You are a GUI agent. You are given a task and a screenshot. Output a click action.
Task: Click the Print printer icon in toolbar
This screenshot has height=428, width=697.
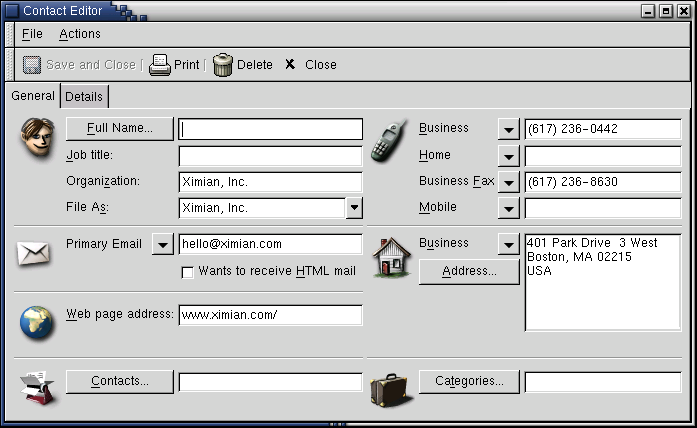pyautogui.click(x=160, y=64)
